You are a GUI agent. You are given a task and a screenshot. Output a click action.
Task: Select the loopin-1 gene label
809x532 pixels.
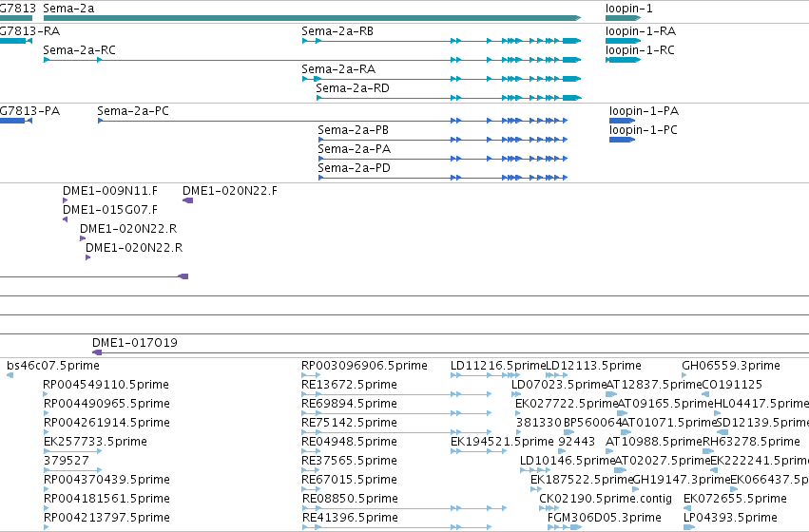[x=629, y=9]
